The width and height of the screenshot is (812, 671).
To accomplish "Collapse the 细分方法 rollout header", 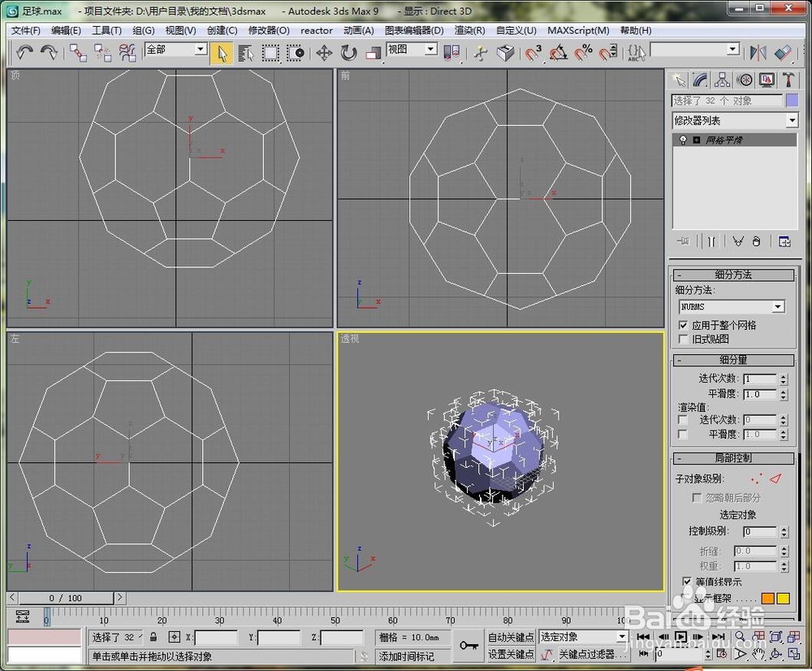I will coord(733,275).
